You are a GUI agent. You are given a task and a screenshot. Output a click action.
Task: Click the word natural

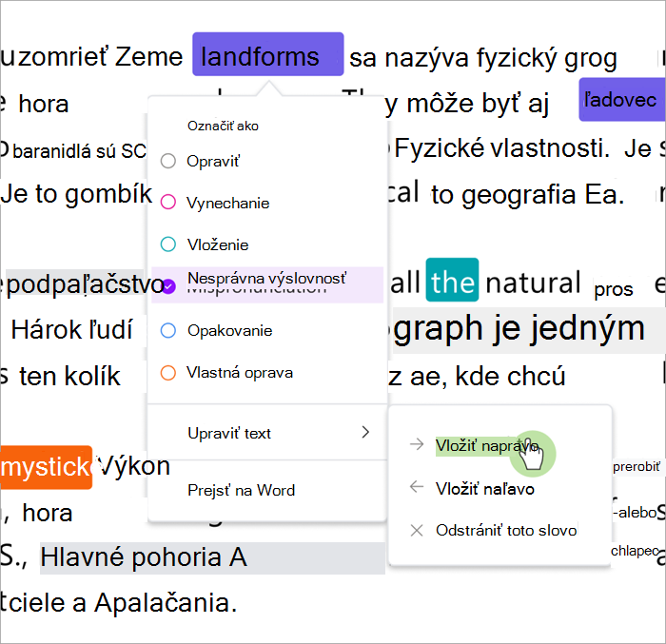(533, 283)
